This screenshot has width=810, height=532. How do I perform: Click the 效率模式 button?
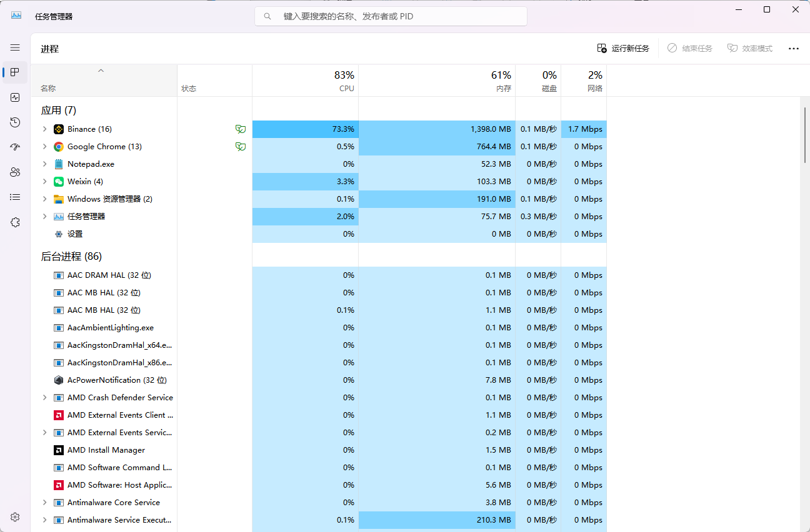(750, 49)
